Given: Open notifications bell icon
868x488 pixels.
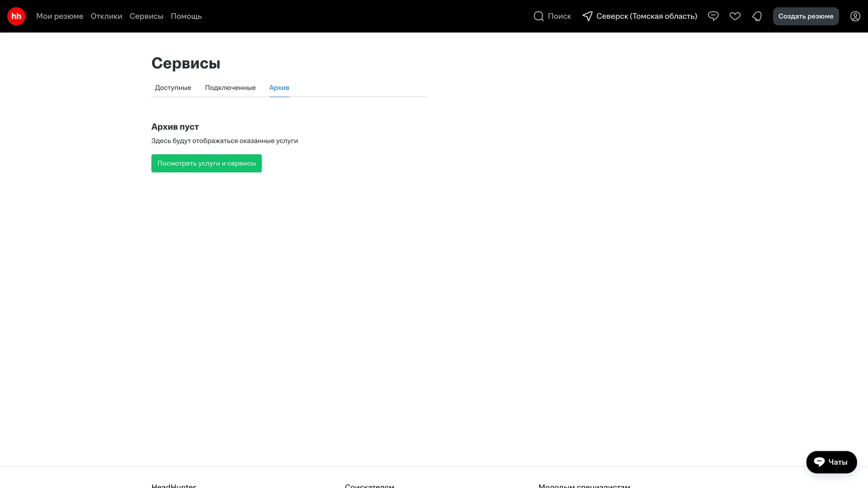Looking at the screenshot, I should point(757,16).
